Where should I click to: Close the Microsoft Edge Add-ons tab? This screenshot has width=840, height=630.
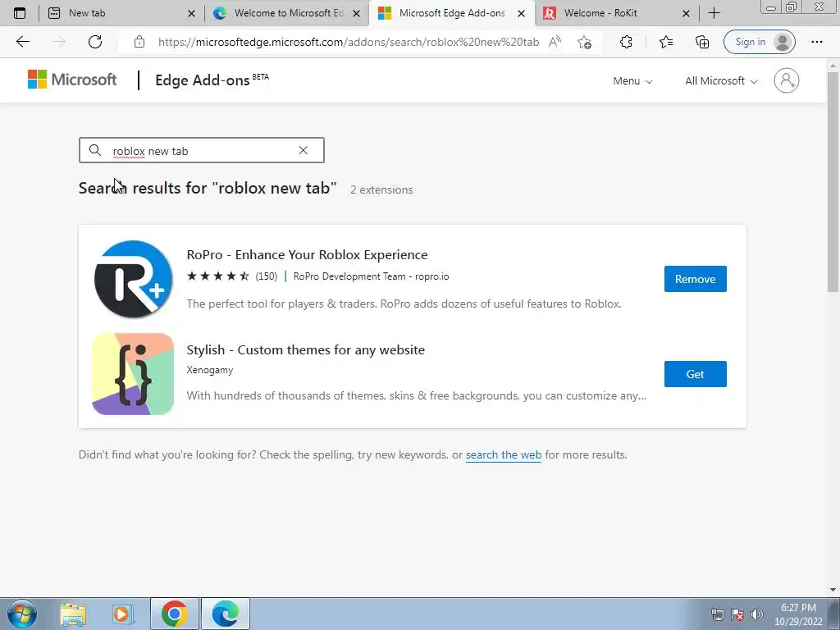521,13
